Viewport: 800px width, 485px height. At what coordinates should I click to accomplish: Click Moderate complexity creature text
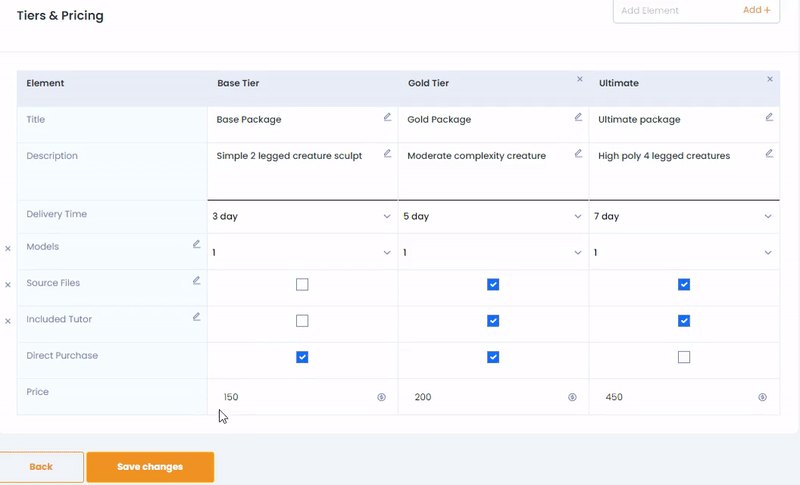click(477, 156)
